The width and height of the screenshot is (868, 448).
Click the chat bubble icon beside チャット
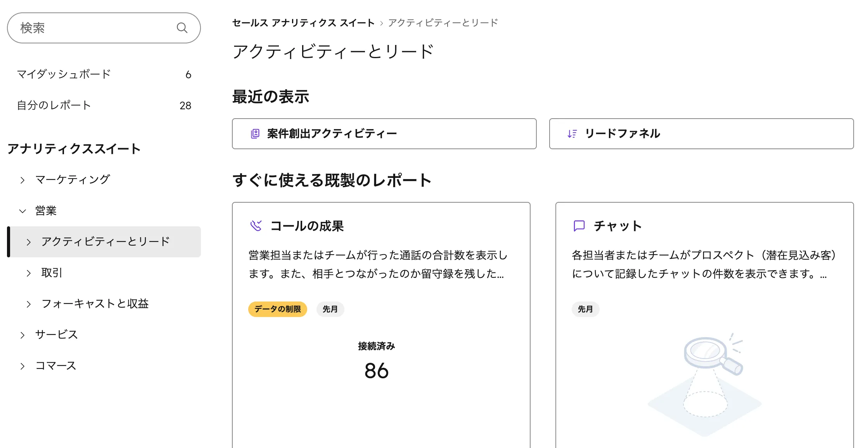point(578,226)
